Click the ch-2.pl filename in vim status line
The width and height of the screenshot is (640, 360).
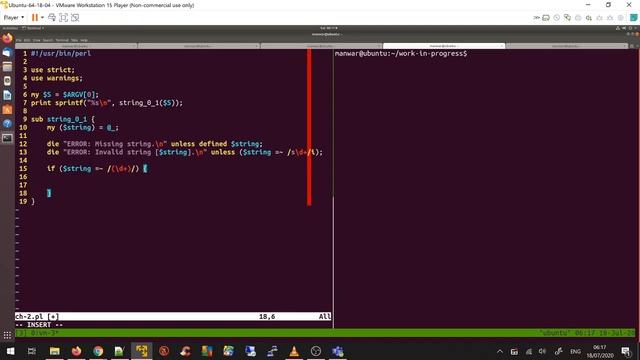tap(29, 316)
